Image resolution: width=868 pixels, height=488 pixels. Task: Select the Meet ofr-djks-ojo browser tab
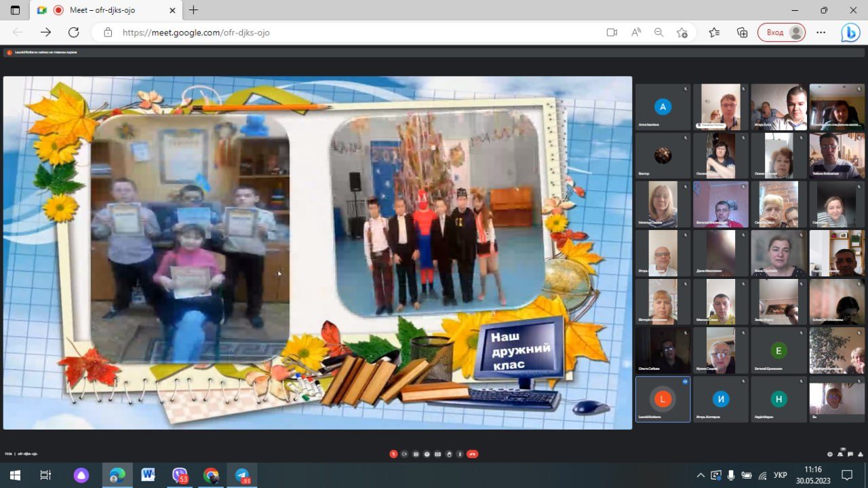(105, 10)
